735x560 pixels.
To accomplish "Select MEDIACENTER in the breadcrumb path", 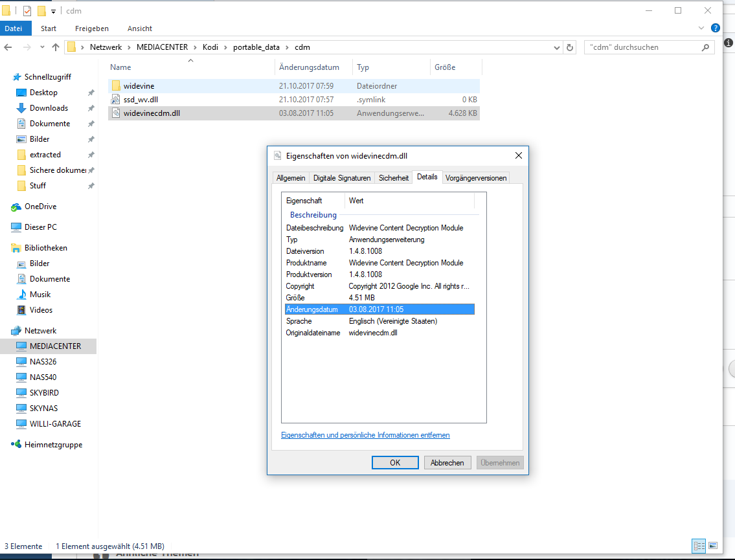I will 162,47.
